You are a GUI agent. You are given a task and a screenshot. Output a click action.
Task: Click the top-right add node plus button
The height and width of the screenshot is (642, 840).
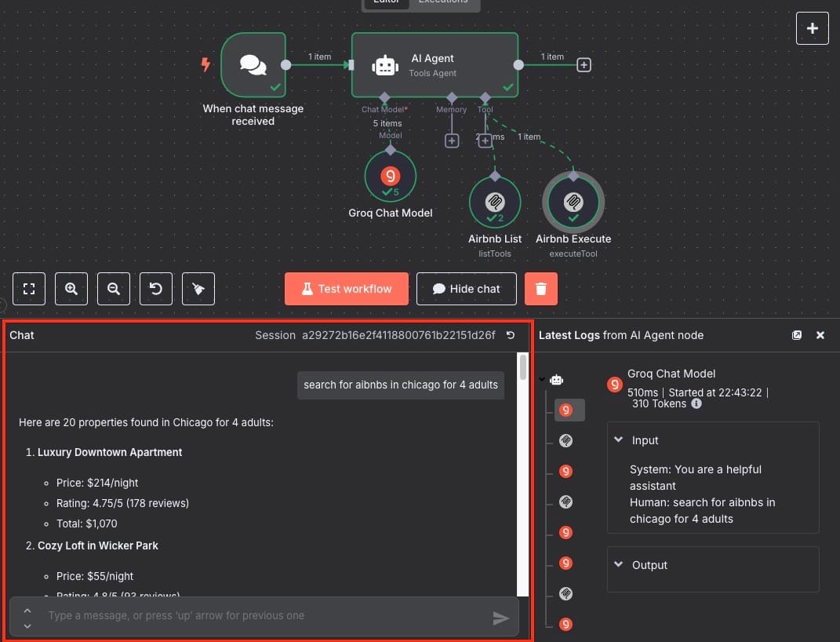(x=812, y=28)
